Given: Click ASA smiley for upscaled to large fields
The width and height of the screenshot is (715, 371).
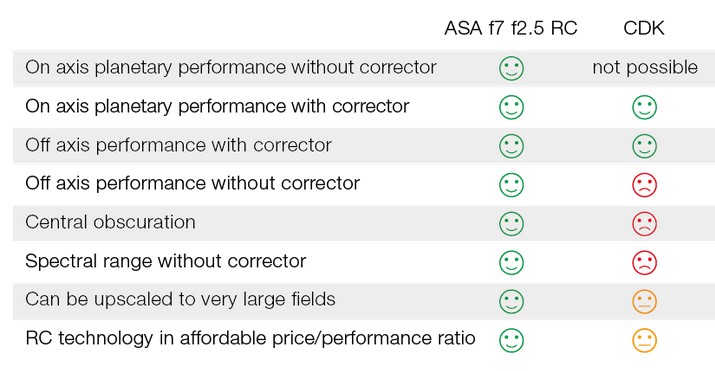Looking at the screenshot, I should point(511,301).
